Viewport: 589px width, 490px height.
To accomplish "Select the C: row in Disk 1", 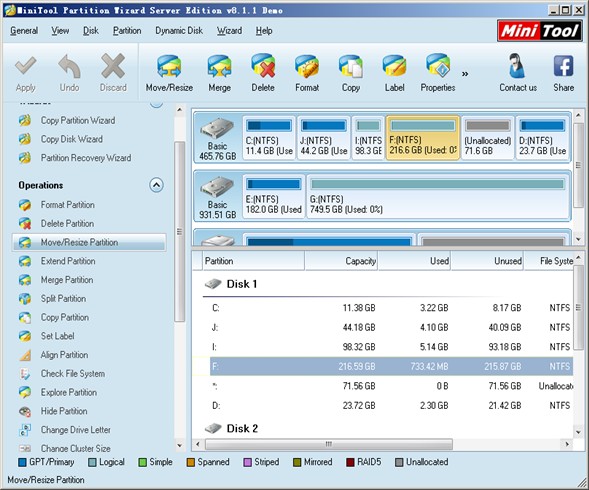I will point(391,308).
